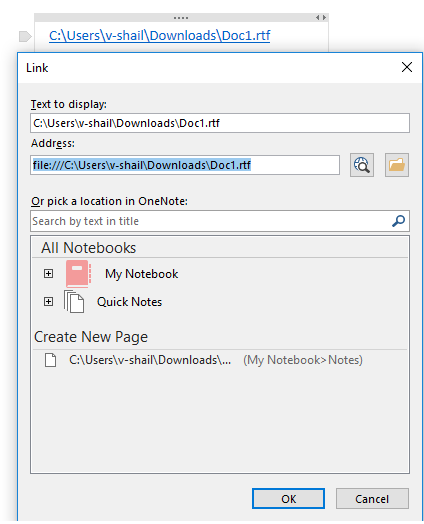Click the Create New Page heading
This screenshot has height=524, width=424.
click(x=91, y=337)
